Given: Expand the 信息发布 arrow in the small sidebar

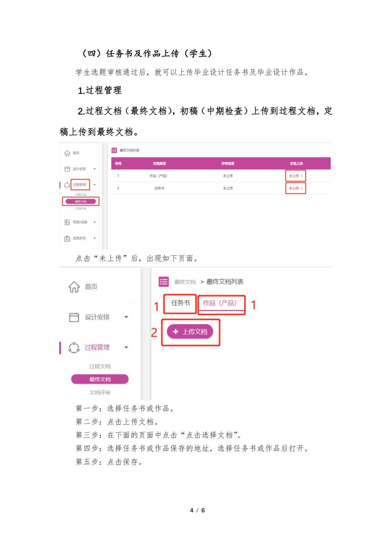Looking at the screenshot, I should (x=95, y=238).
